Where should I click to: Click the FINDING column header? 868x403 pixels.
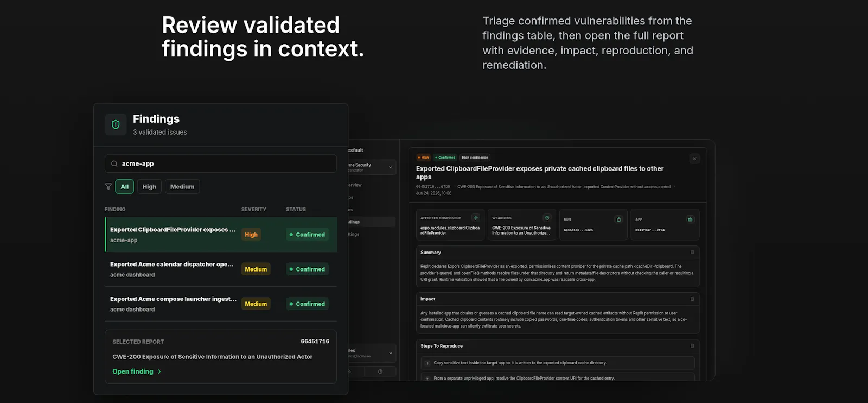point(115,209)
